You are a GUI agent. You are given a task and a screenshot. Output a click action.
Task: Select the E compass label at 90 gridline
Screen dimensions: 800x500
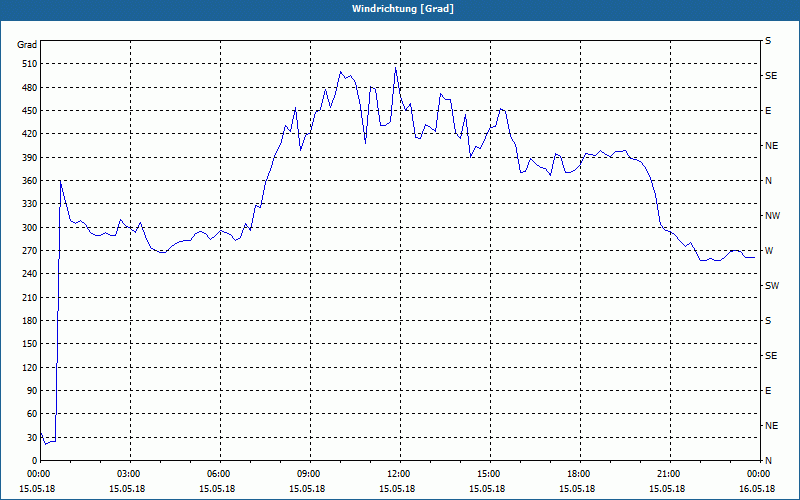tap(768, 391)
